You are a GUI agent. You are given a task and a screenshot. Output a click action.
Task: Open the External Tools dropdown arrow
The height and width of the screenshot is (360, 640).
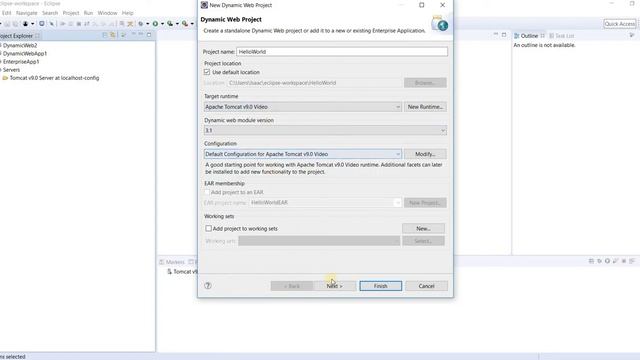[x=192, y=24]
